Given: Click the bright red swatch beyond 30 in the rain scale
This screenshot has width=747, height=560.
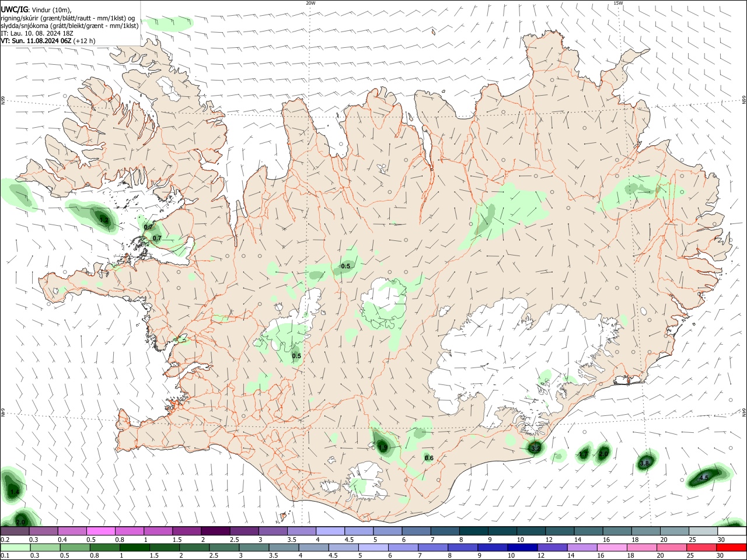Looking at the screenshot, I should [731, 547].
